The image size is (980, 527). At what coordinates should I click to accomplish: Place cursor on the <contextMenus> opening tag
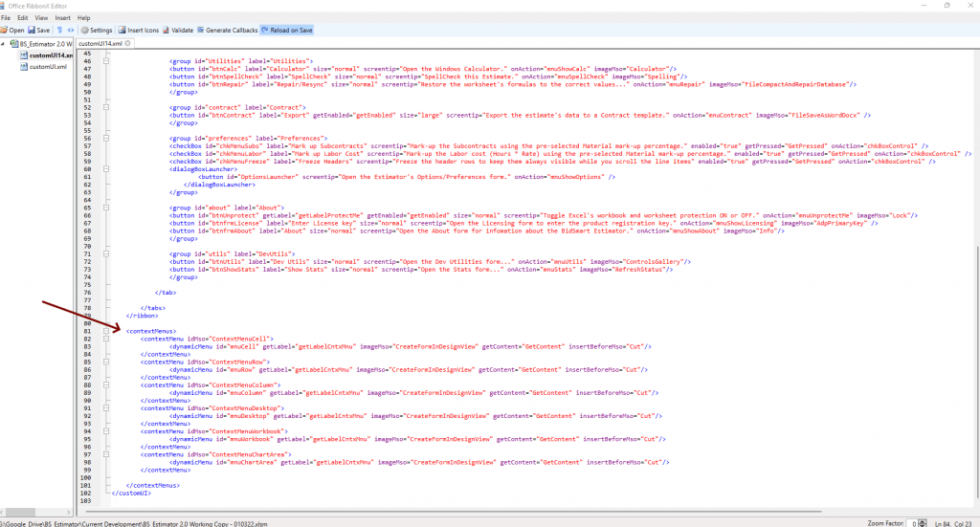click(x=151, y=331)
